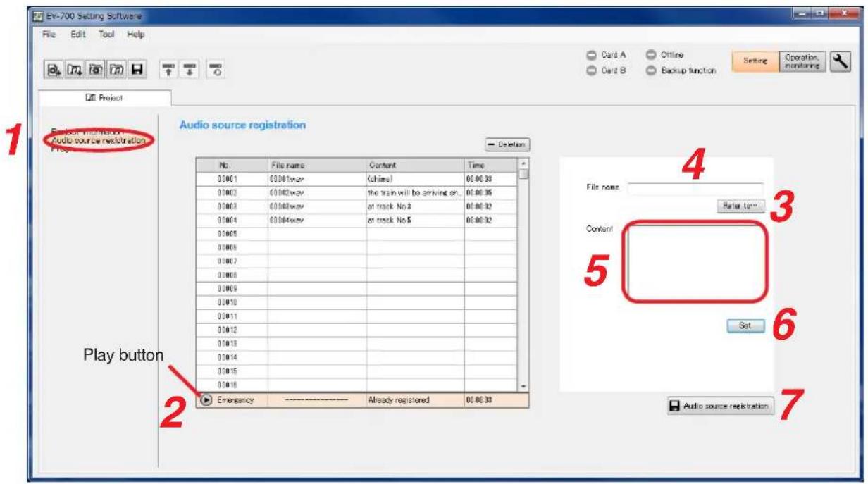Click the Emergency row 'Already registered' cell
This screenshot has height=484, width=868.
415,400
